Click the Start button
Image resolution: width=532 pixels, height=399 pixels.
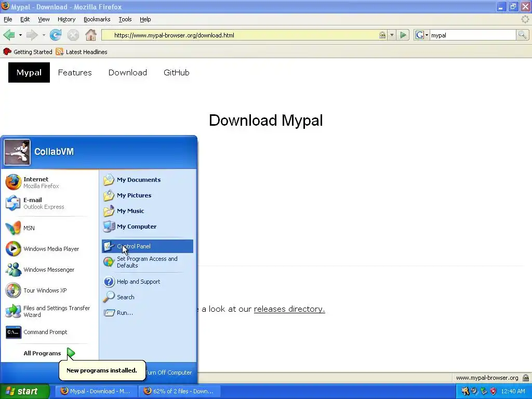(24, 391)
